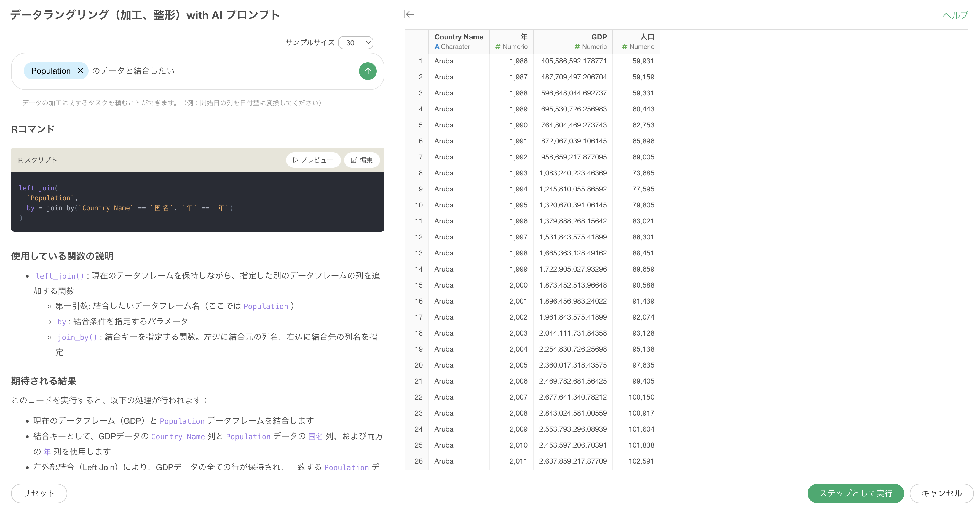Open the サンプルサイズ dropdown showing 30
Image resolution: width=980 pixels, height=511 pixels.
(x=356, y=43)
